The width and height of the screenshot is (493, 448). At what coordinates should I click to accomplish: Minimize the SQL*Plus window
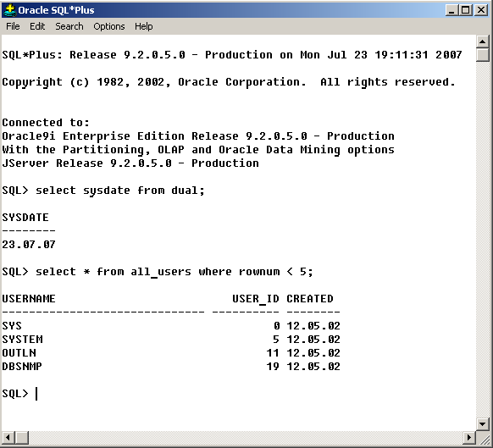[451, 10]
